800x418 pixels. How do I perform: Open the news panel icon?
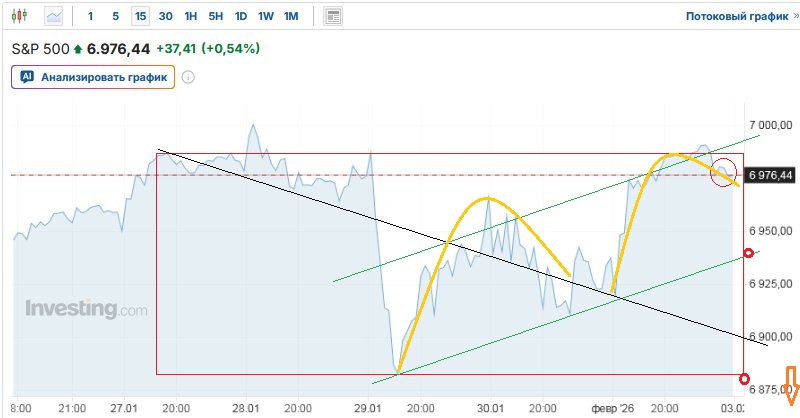pos(333,16)
